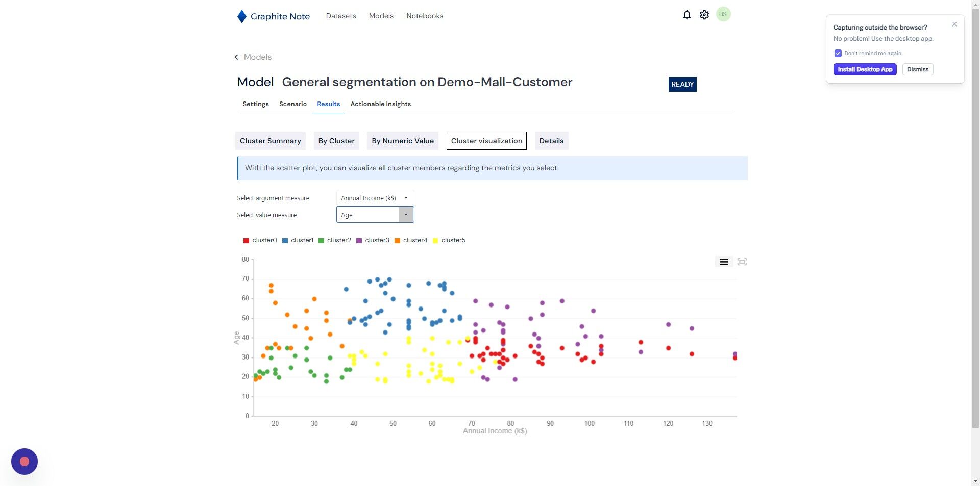Viewport: 980px width, 486px height.
Task: Open the round recording widget icon
Action: (x=24, y=462)
